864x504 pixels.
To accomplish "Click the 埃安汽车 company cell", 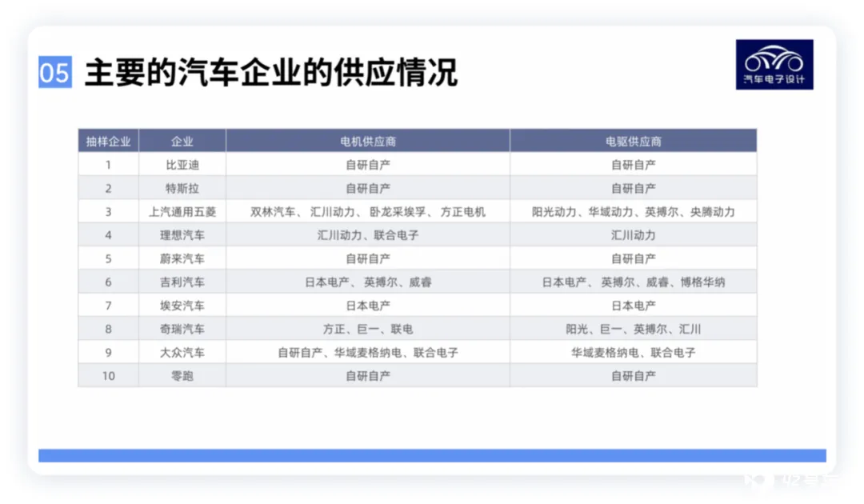I will (x=182, y=305).
